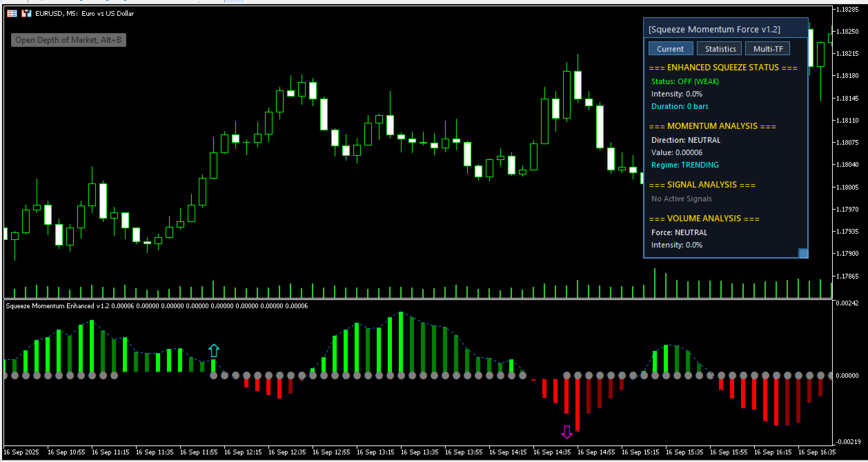Click the 16 Sep 12:35 time label
The image size is (868, 462).
pyautogui.click(x=287, y=452)
